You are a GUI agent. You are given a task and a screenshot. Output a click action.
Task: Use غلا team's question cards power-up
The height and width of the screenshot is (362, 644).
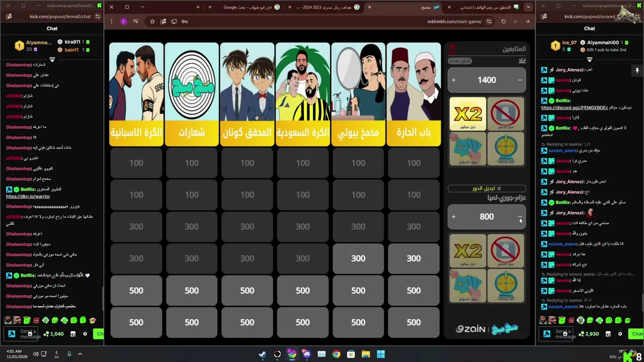(x=468, y=149)
